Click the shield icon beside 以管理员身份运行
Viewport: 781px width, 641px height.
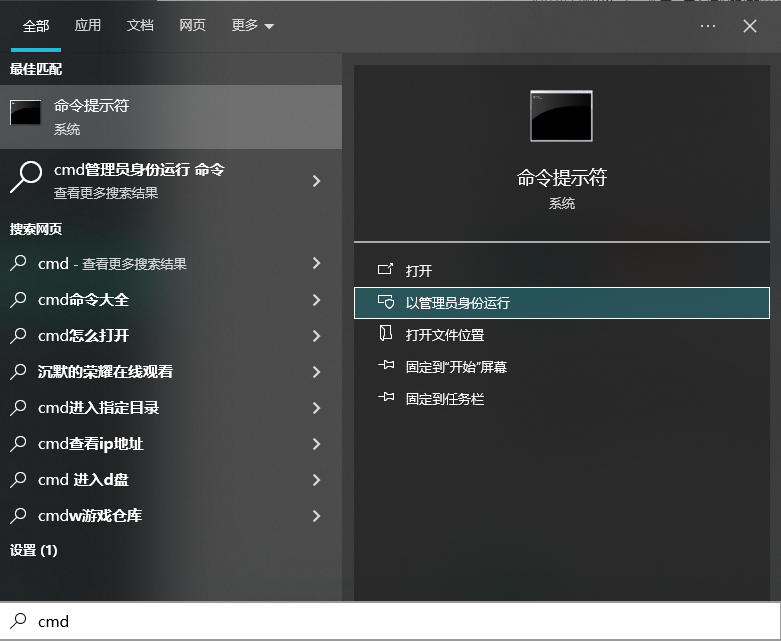point(386,302)
